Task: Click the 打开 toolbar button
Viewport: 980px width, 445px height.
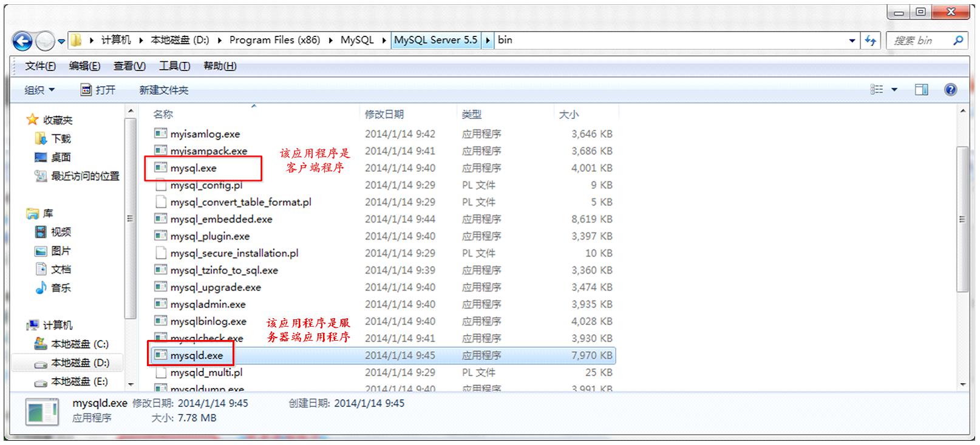Action: coord(98,90)
